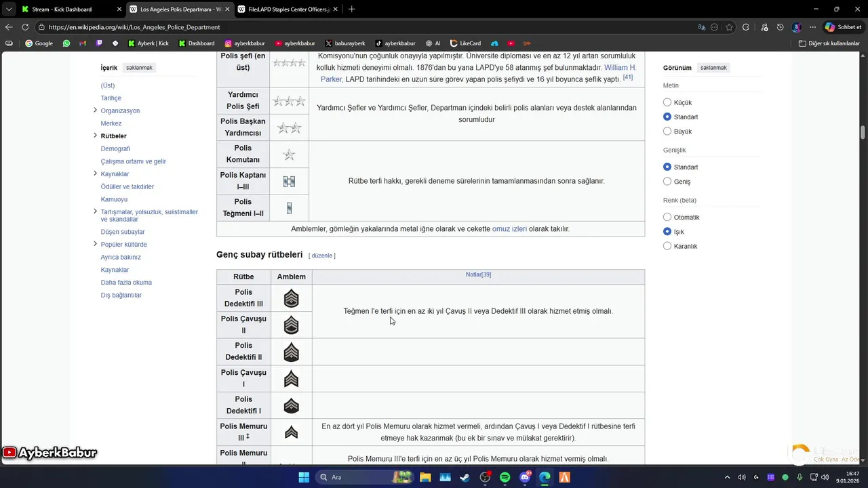Open the Ayberk | Kick bookmark

pos(149,43)
